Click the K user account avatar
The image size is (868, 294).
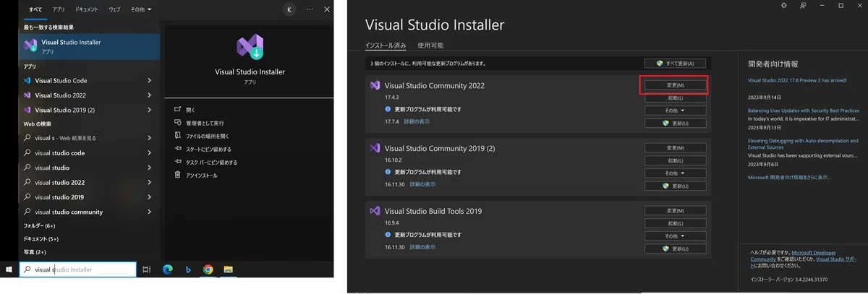pyautogui.click(x=289, y=9)
